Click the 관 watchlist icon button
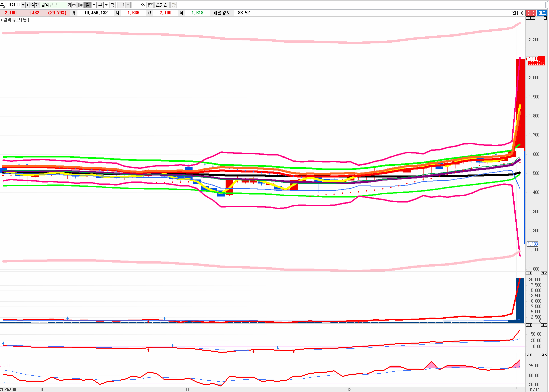The width and height of the screenshot is (549, 392). coord(37,5)
